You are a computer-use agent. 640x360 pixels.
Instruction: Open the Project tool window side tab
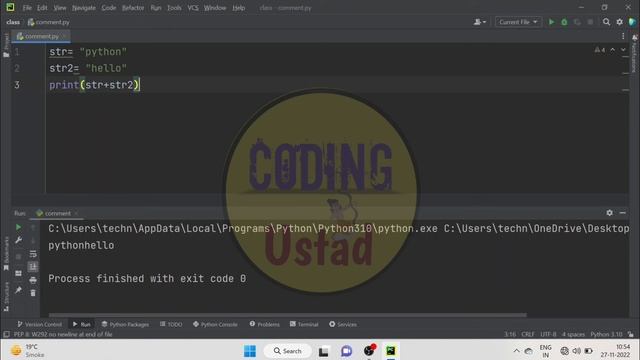click(x=6, y=45)
